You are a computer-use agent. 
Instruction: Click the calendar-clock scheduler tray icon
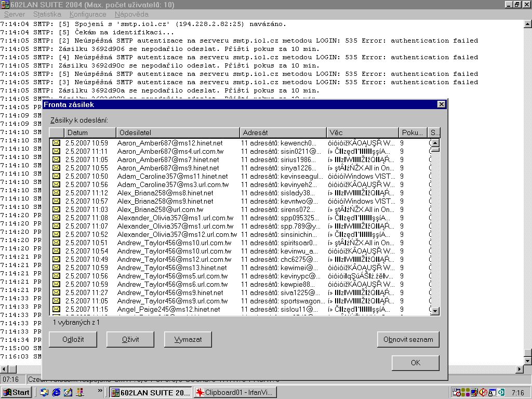click(x=457, y=393)
